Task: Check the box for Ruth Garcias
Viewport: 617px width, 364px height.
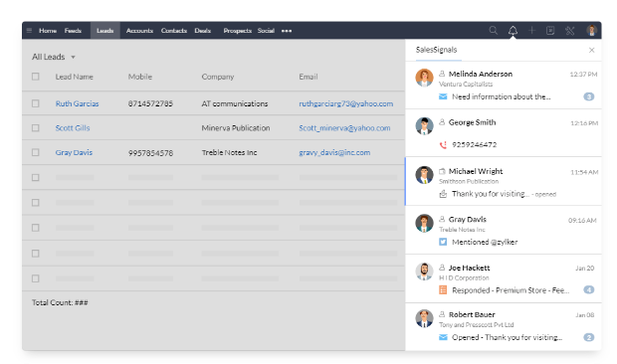Action: click(x=36, y=103)
